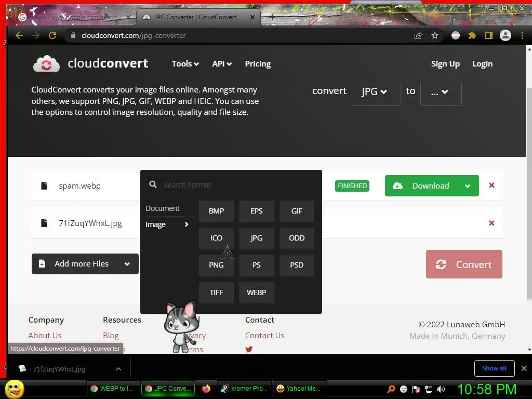The width and height of the screenshot is (532, 399).
Task: Bookmark this page with the star icon
Action: (x=435, y=35)
